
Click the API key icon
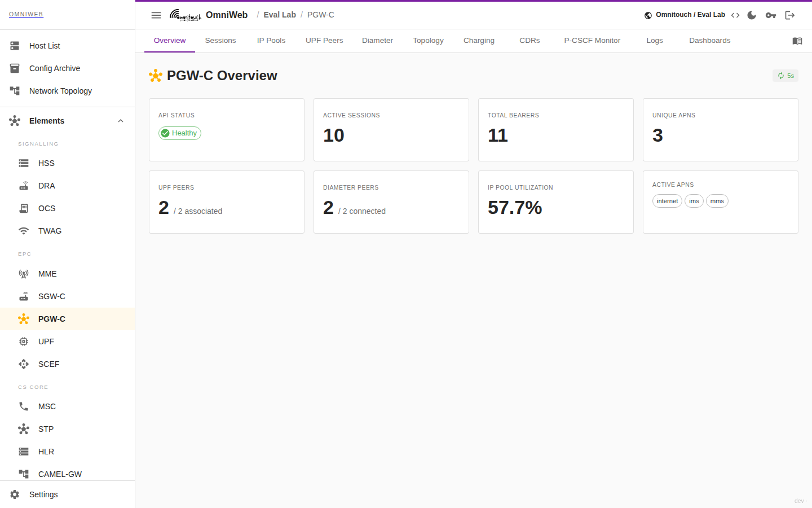771,15
